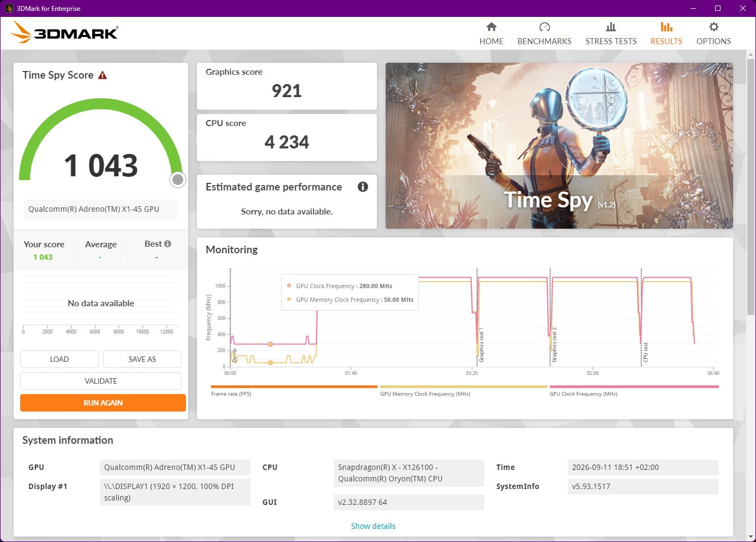Image resolution: width=756 pixels, height=542 pixels.
Task: Click the 3DMark logo
Action: pos(64,33)
